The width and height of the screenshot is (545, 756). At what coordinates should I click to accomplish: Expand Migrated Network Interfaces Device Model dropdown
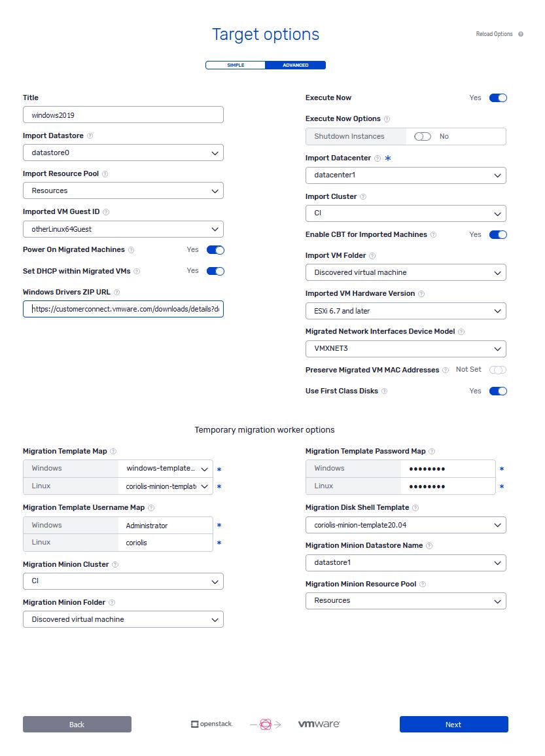[x=406, y=349]
